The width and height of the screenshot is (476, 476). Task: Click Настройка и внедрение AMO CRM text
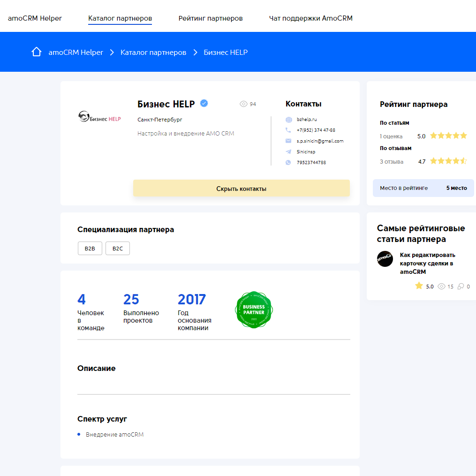(x=186, y=134)
